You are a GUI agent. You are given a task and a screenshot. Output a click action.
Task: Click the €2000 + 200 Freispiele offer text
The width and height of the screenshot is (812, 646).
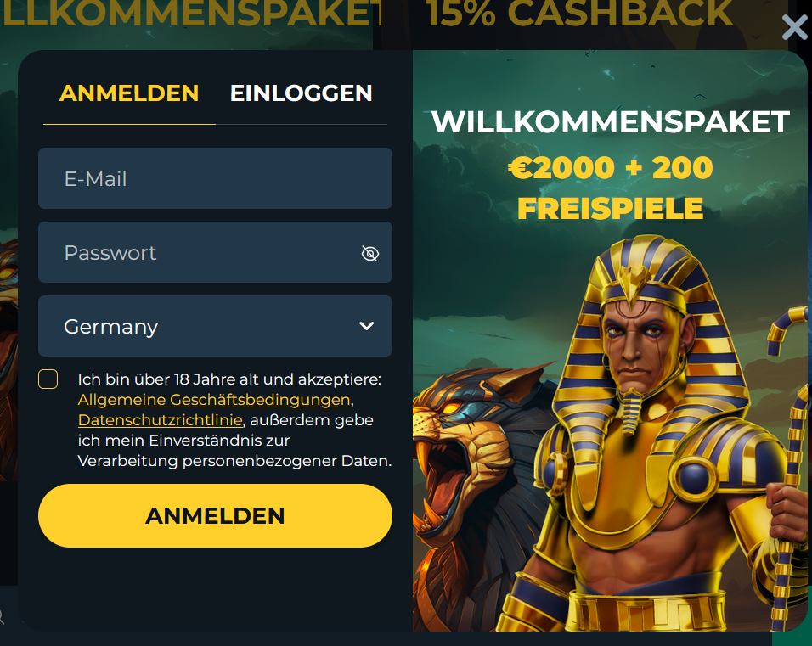point(611,188)
